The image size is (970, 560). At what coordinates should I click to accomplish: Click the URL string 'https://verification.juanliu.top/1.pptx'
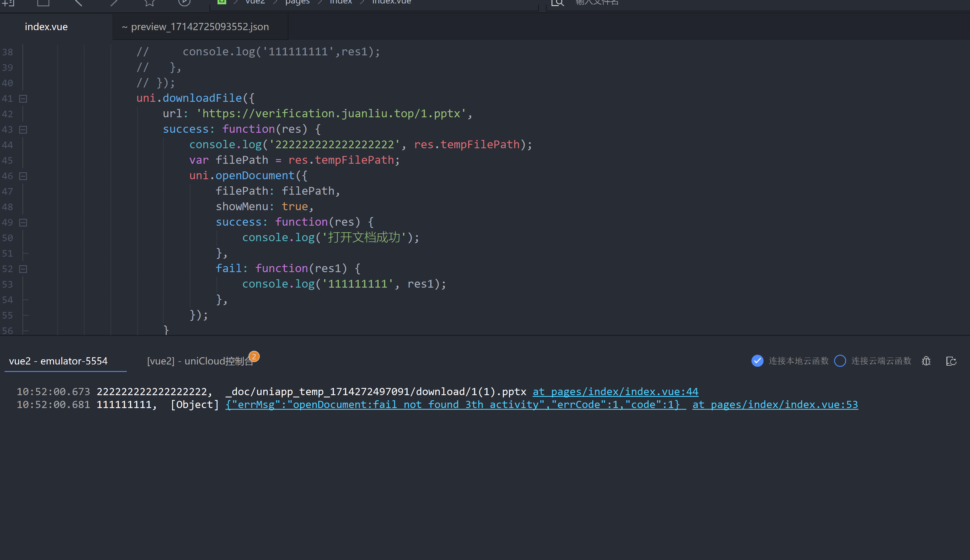[331, 114]
